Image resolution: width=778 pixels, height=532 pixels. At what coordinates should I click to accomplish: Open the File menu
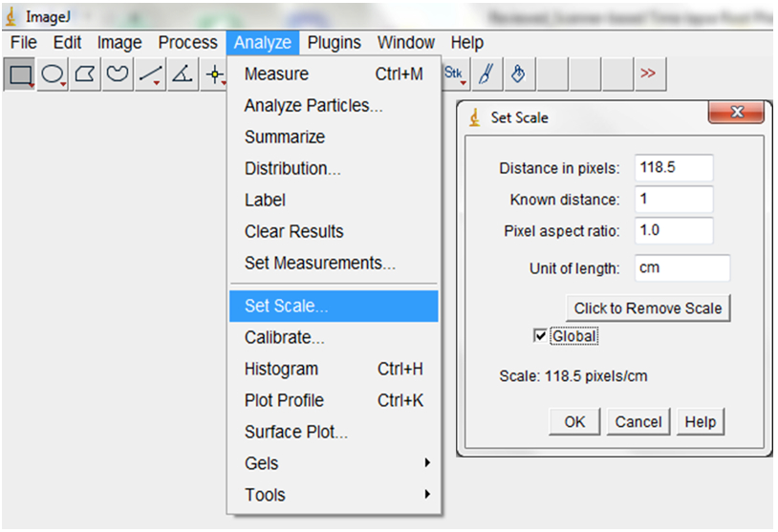(23, 43)
